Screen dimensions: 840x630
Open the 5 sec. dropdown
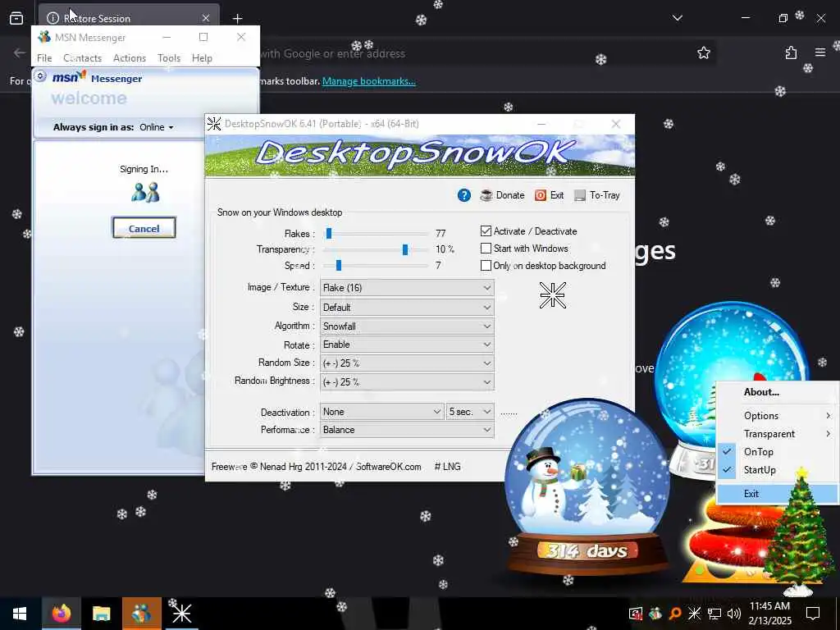pos(470,412)
